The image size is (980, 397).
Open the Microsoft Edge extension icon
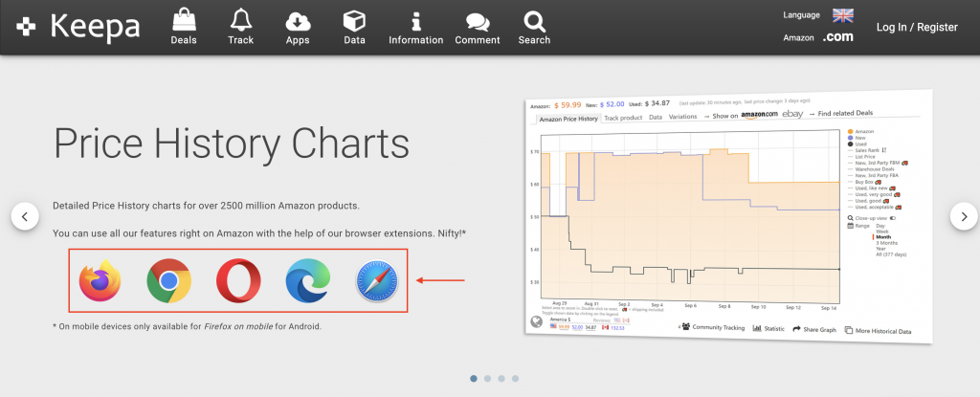(x=307, y=281)
